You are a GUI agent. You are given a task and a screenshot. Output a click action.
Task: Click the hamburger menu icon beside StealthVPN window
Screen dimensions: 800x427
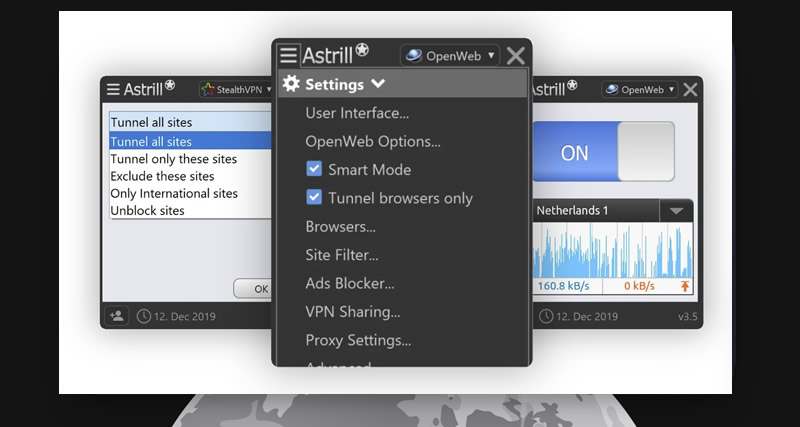113,89
